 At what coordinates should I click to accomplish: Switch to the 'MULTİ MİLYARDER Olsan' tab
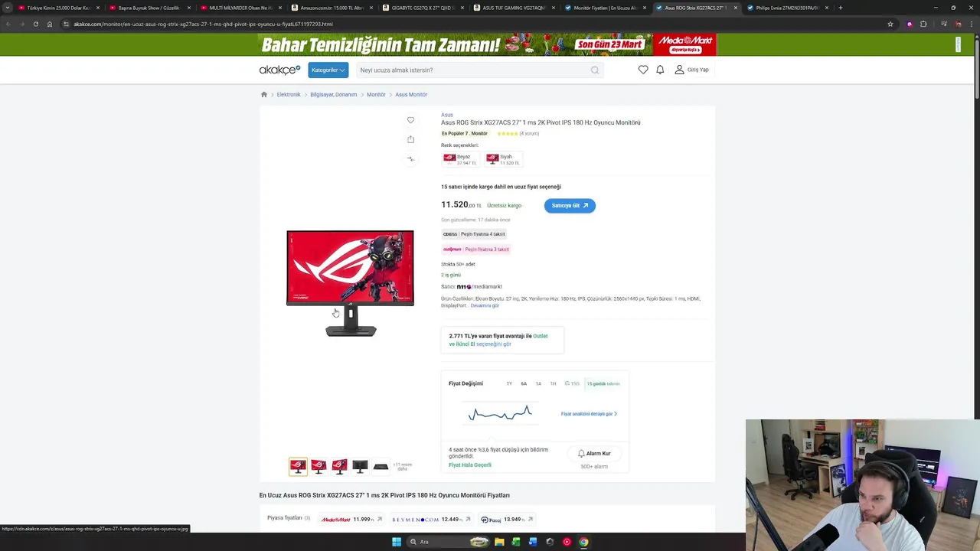(241, 8)
